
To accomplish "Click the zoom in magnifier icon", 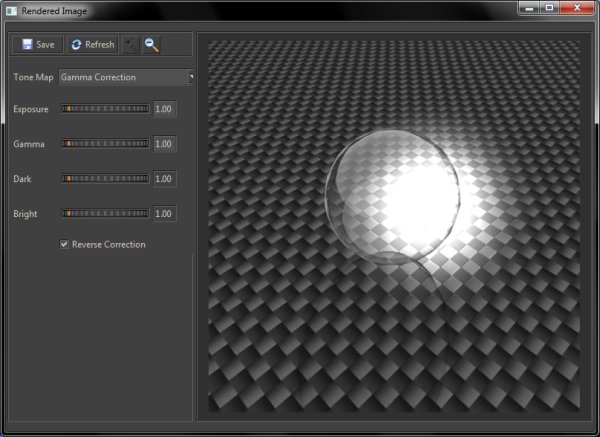I will (x=130, y=45).
